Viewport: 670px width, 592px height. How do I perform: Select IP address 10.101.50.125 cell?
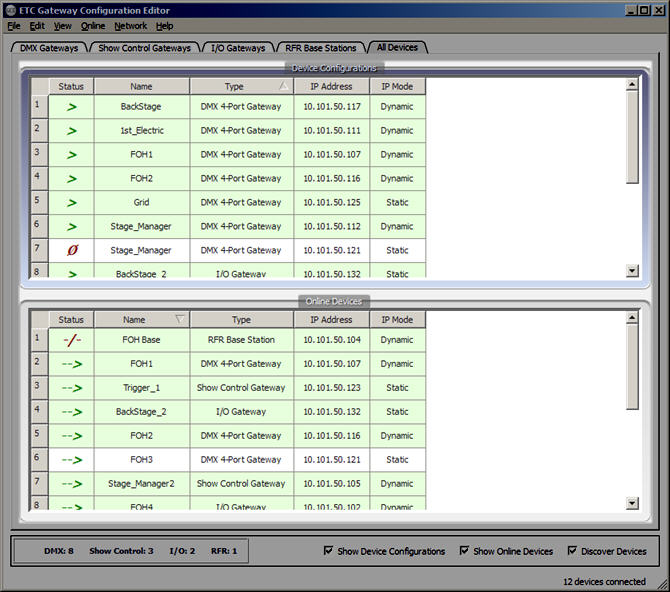coord(332,202)
